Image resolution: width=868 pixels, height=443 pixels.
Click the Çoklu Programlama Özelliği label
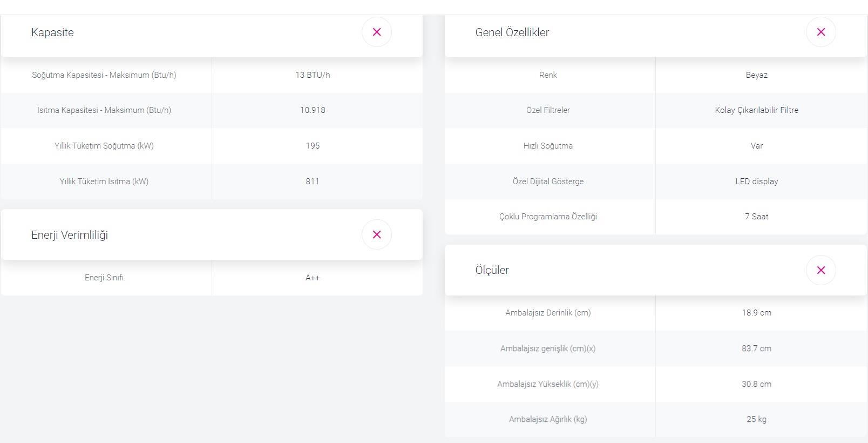click(x=548, y=217)
